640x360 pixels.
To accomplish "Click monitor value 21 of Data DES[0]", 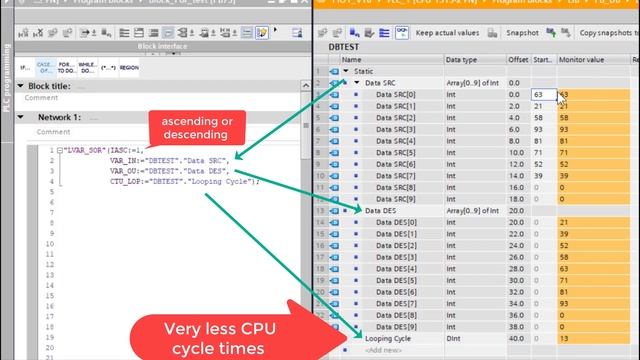I will pyautogui.click(x=593, y=222).
